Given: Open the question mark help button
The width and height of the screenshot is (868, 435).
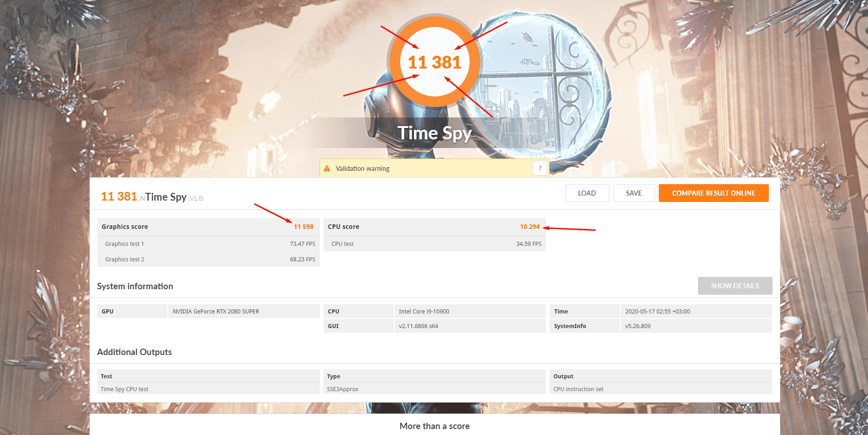Looking at the screenshot, I should click(x=540, y=168).
